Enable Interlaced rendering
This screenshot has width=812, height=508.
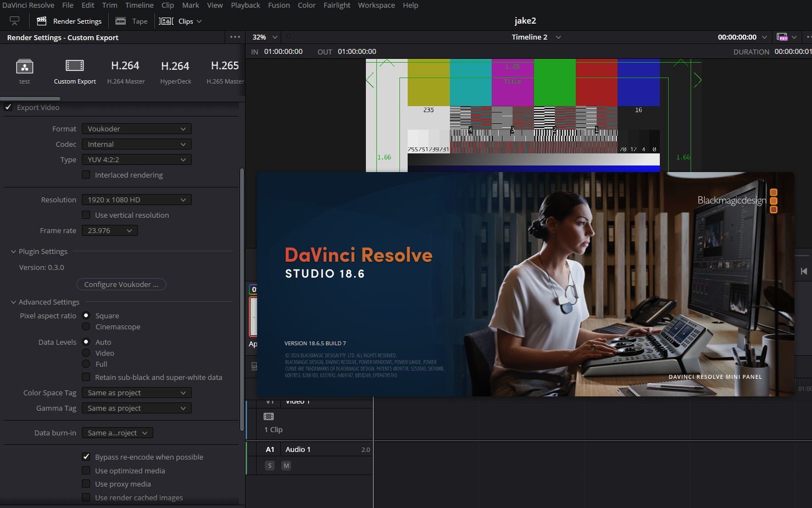tap(86, 175)
